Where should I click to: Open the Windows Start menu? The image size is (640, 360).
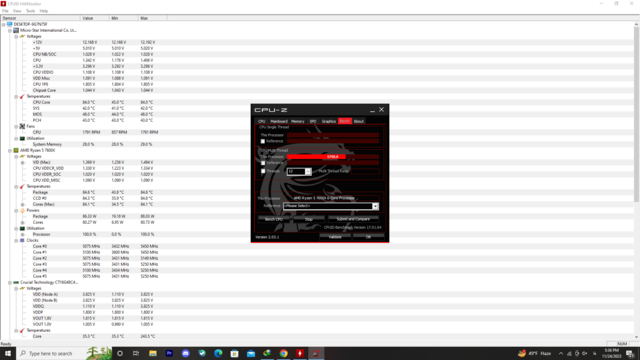pyautogui.click(x=8, y=353)
